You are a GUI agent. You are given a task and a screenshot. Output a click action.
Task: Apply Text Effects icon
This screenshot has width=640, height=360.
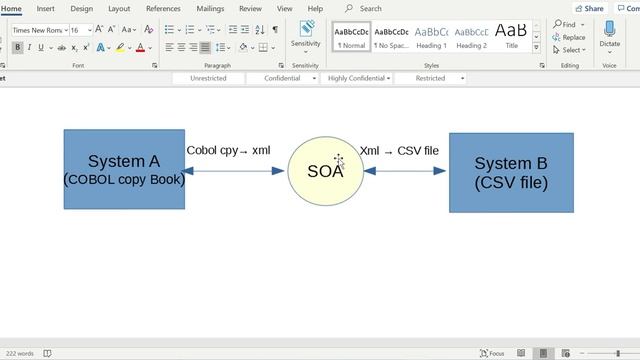(x=100, y=48)
